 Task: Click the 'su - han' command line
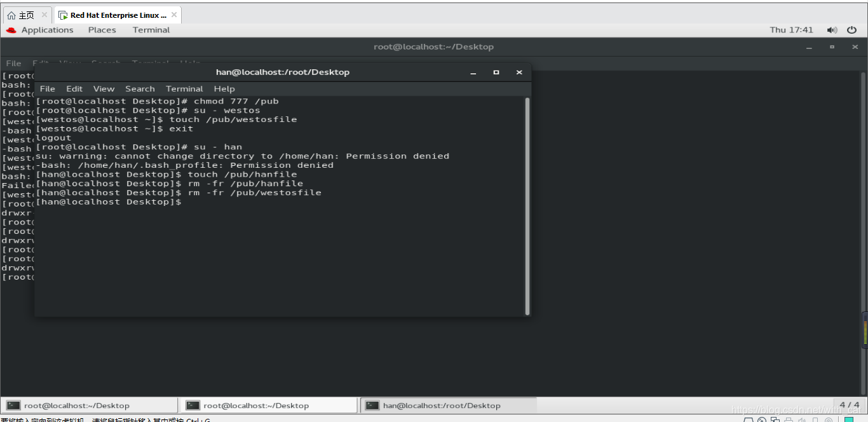(139, 147)
